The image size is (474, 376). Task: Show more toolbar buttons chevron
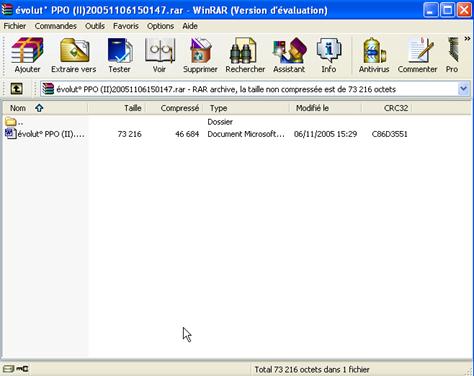467,39
